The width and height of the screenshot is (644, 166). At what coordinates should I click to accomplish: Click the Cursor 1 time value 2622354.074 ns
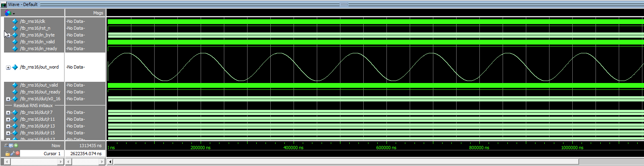click(x=85, y=154)
